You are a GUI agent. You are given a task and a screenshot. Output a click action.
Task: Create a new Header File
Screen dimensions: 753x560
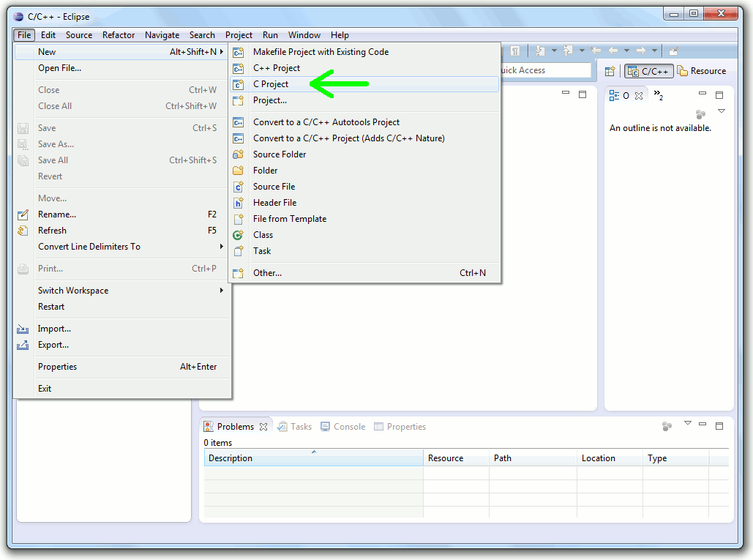click(x=364, y=203)
